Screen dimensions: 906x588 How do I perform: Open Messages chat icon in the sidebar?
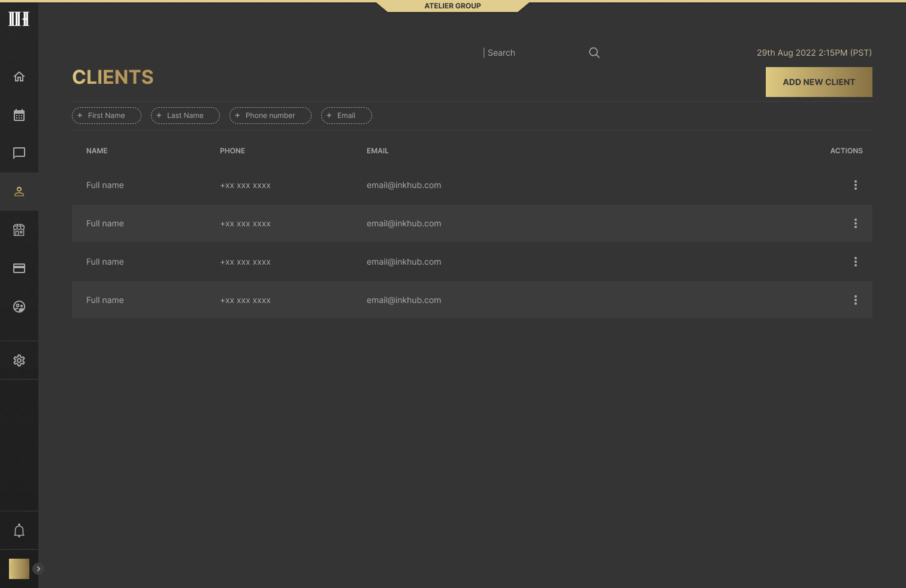click(x=19, y=153)
